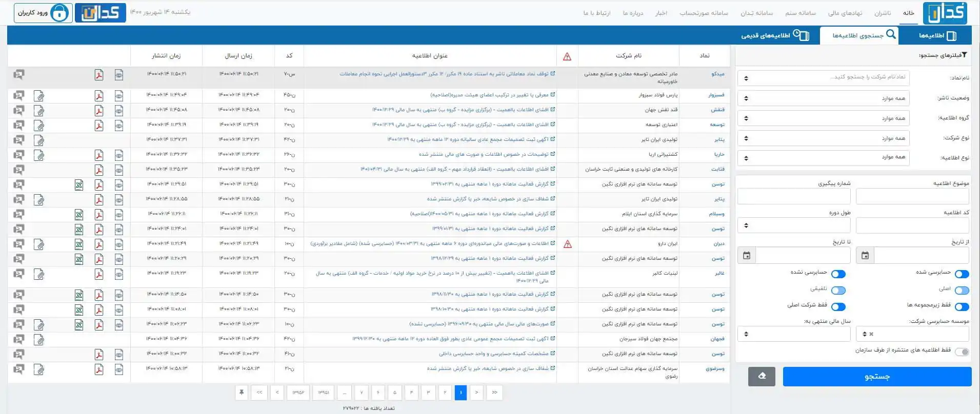Open comment icon in the فجهان row
Image resolution: width=980 pixels, height=414 pixels.
[x=18, y=339]
